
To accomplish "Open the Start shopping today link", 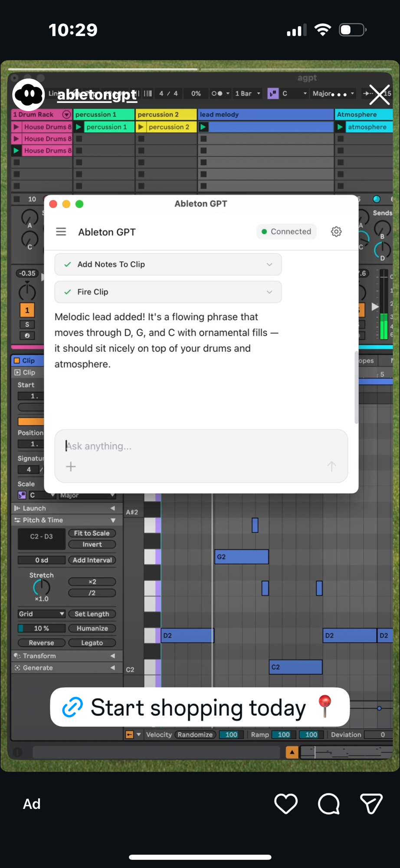I will 200,707.
